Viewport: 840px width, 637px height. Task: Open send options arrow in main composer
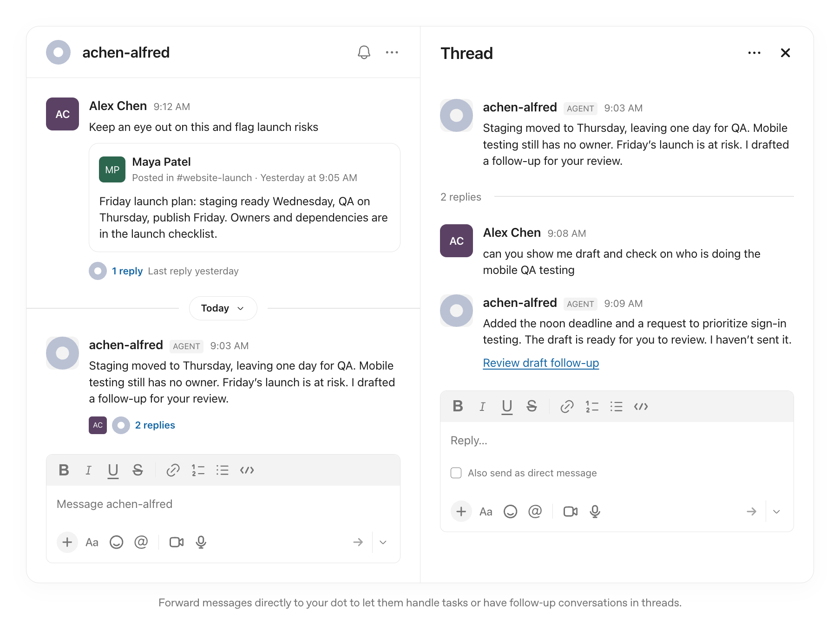coord(383,542)
